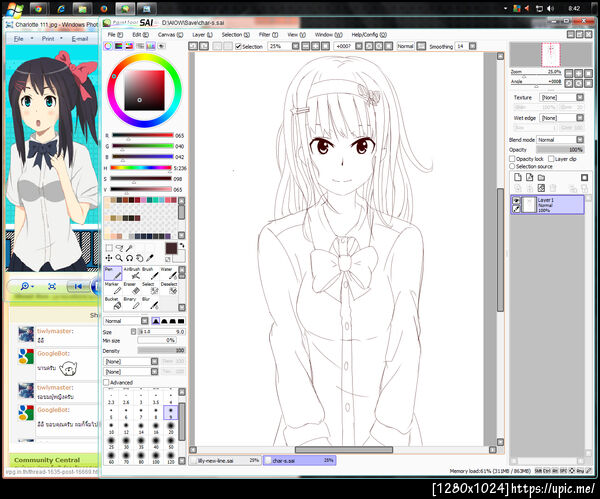
Task: Select the Brush tool
Action: point(151,274)
